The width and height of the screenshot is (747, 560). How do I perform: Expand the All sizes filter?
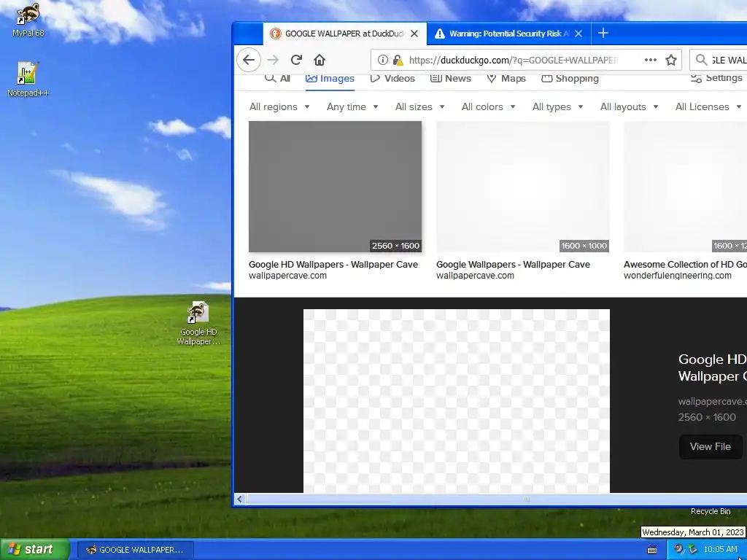pyautogui.click(x=419, y=106)
